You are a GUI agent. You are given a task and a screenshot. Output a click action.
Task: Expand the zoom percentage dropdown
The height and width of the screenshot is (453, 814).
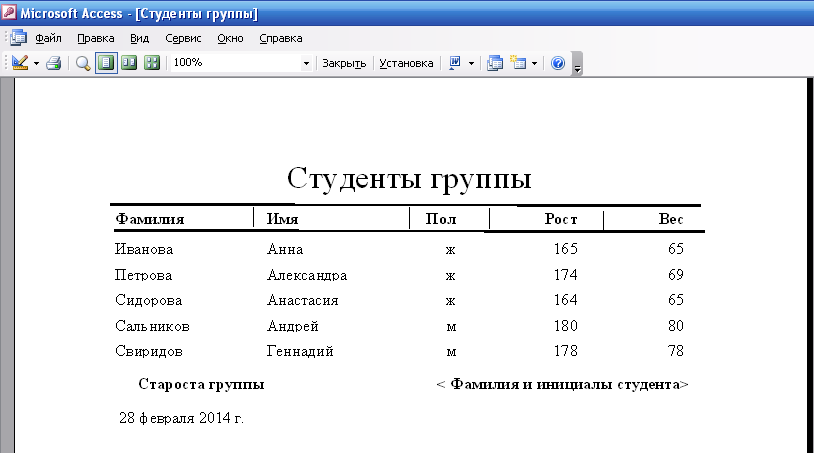tap(306, 63)
